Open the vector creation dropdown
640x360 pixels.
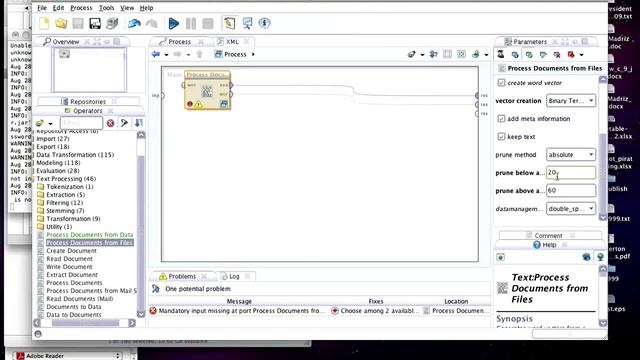(x=571, y=101)
